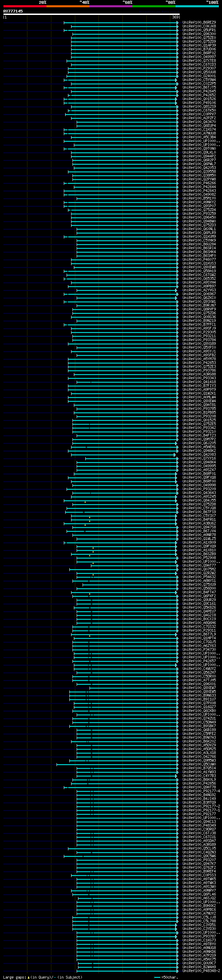Select hit label UniRef100_O24001
The height and width of the screenshot is (980, 222).
point(199,76)
